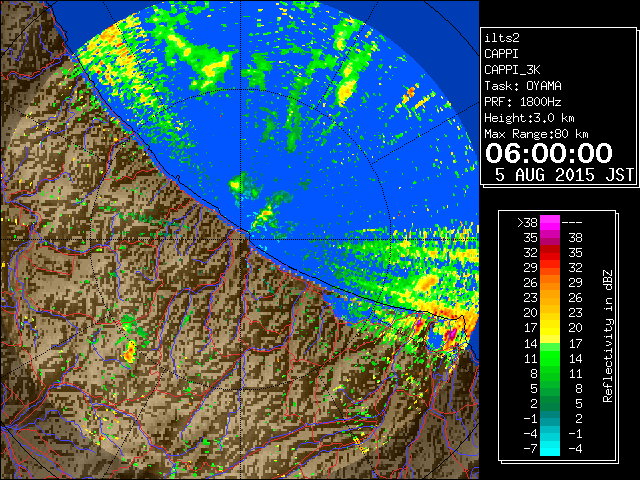Viewport: 640px width, 480px height.
Task: Click the '5 AUG 2015 JST' date
Action: pyautogui.click(x=564, y=175)
